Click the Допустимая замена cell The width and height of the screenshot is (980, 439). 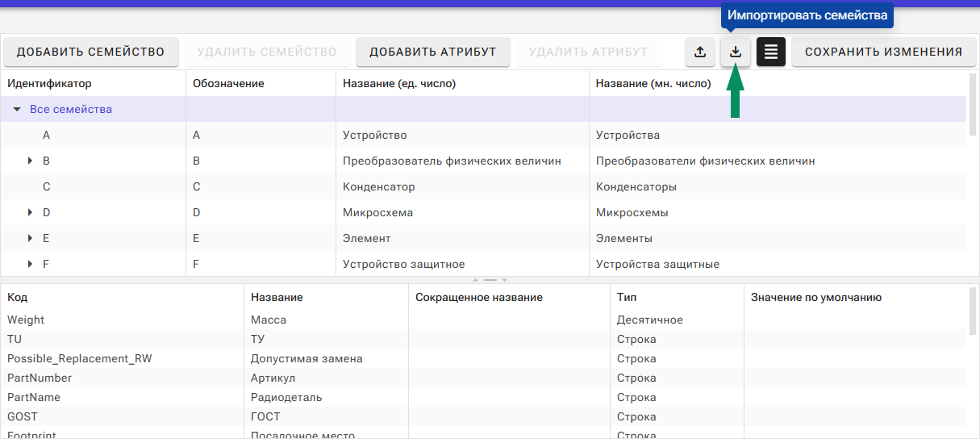tap(326, 358)
